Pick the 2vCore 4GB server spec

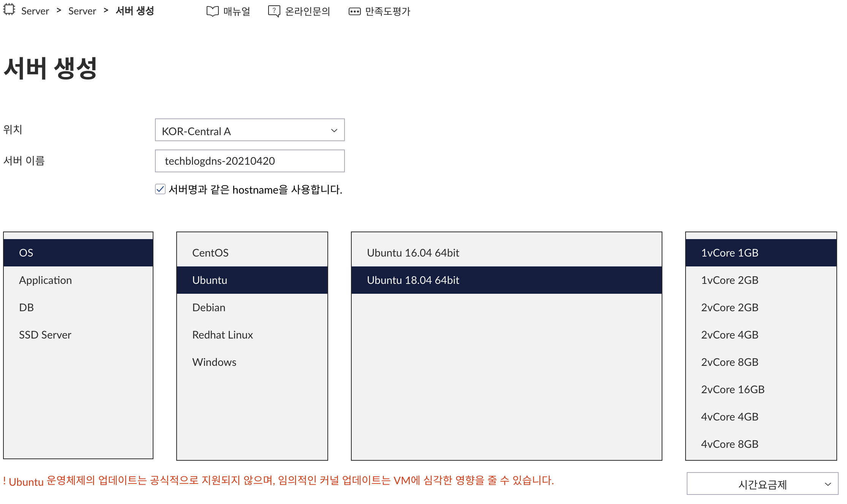pos(730,335)
